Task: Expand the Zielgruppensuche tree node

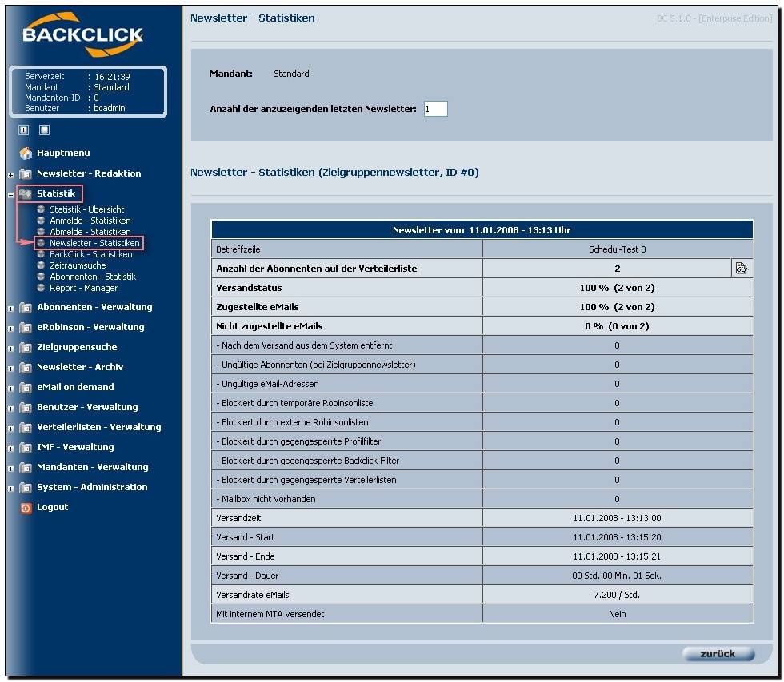Action: [x=11, y=349]
